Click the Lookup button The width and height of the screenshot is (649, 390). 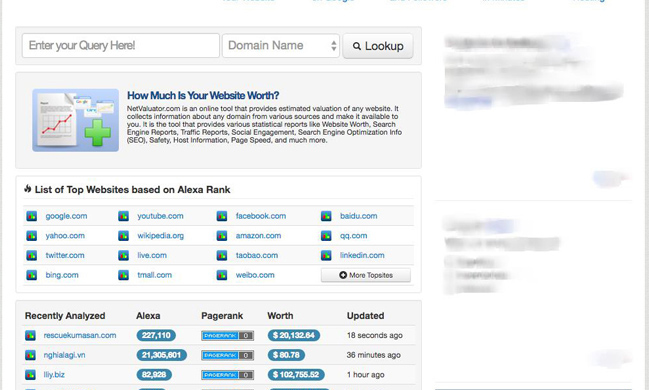pos(378,46)
